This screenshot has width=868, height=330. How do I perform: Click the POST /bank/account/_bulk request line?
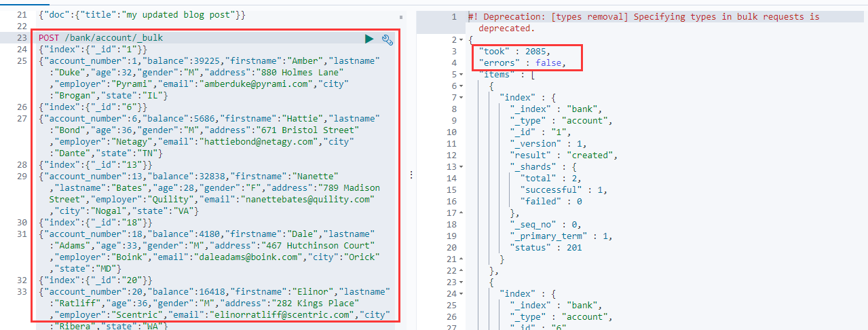point(101,38)
